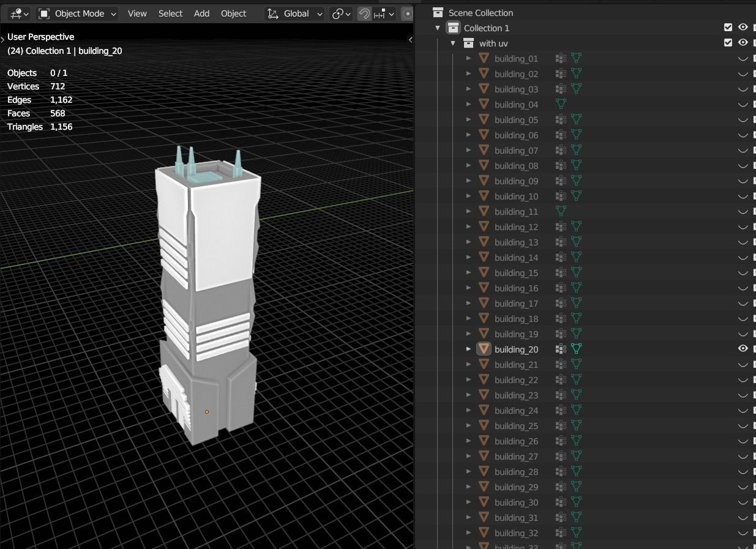Click the Collection 1 box icon

[453, 28]
